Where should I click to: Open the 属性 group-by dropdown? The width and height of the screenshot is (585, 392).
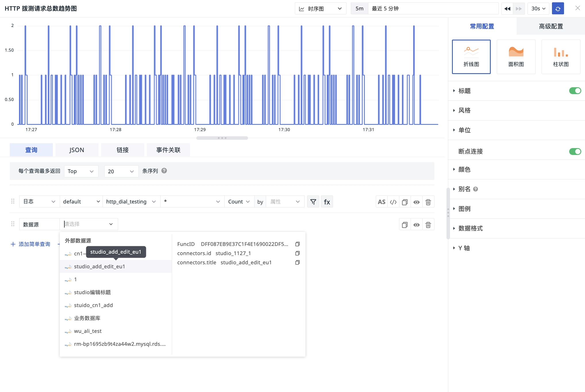click(285, 201)
